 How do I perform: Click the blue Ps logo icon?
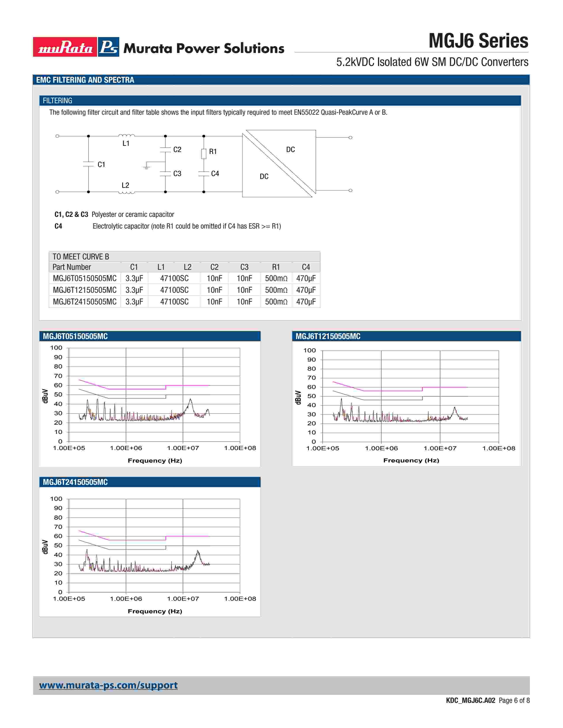109,47
